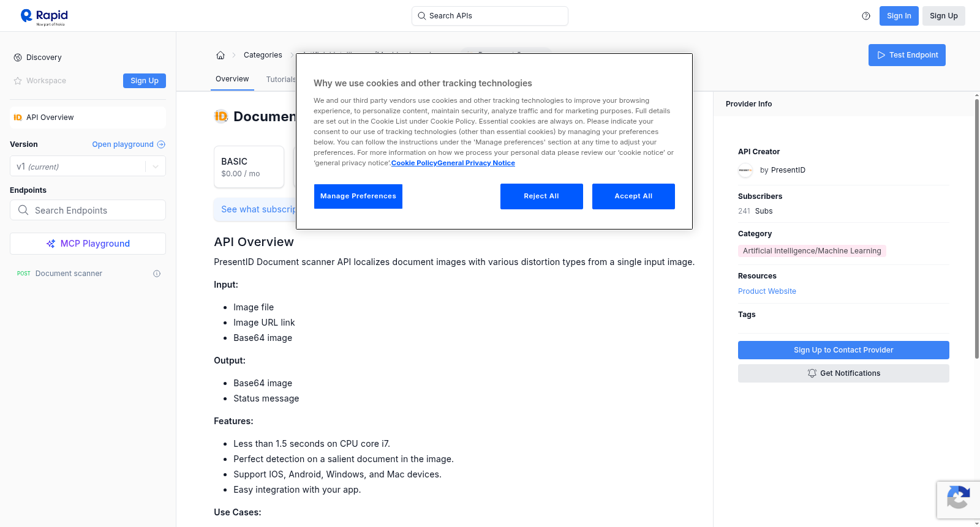Click the Discovery compass icon
980x527 pixels.
click(x=18, y=58)
